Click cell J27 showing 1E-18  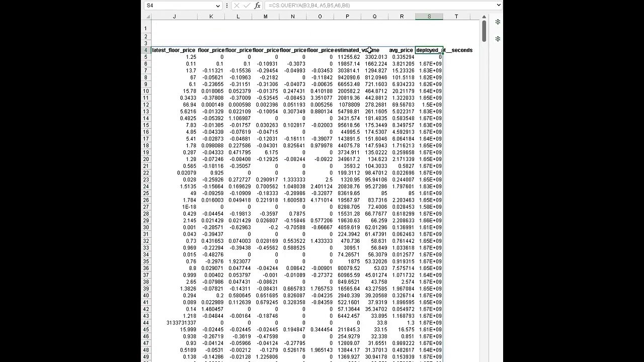(174, 207)
